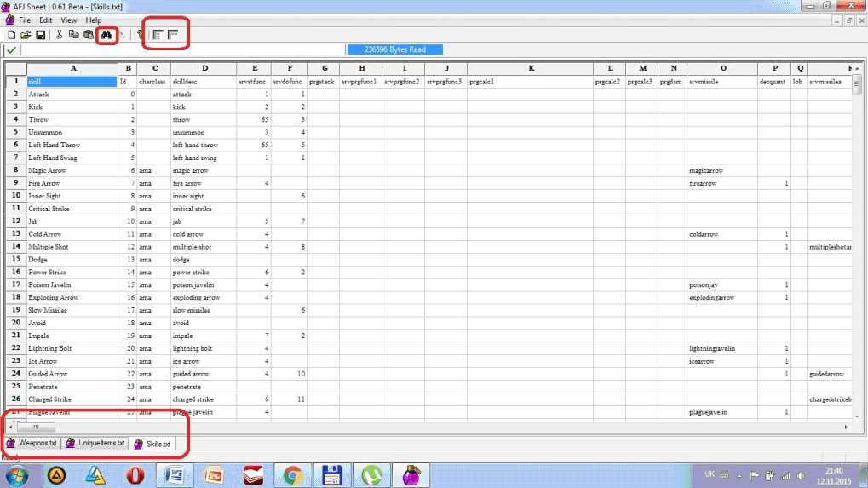Click the Cut scissors icon

(x=60, y=35)
